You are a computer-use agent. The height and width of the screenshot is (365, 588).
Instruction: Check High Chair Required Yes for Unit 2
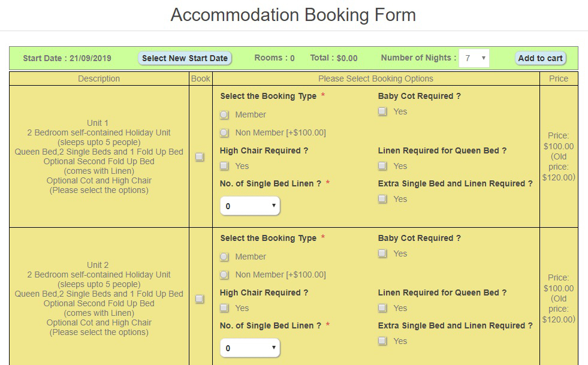click(x=224, y=308)
